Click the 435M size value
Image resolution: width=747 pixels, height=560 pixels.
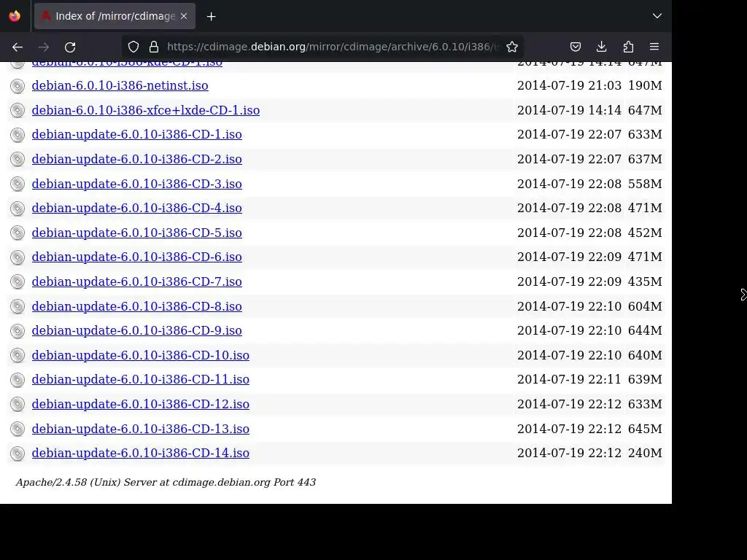[x=645, y=281]
